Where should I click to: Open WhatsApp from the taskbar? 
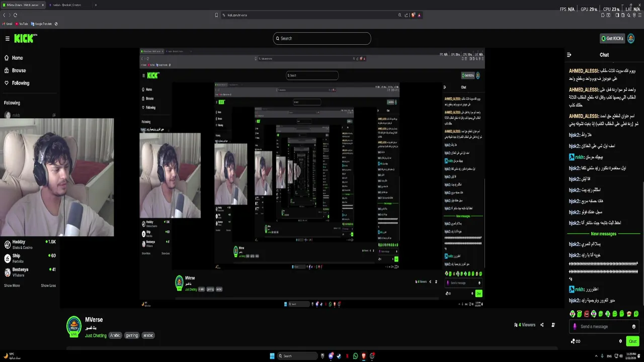coord(356,356)
